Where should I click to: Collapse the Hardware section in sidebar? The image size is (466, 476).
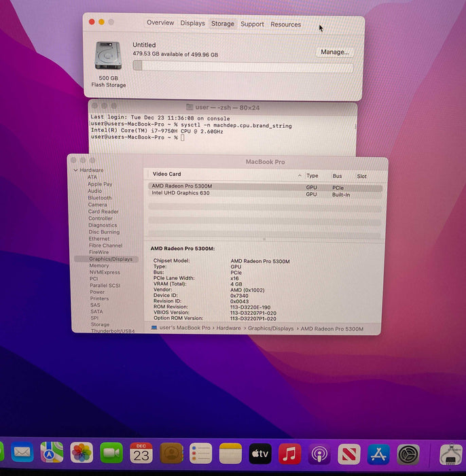[75, 170]
